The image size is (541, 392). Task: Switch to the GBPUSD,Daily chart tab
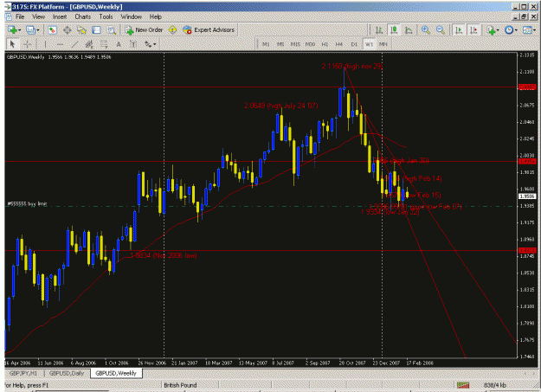[x=67, y=373]
